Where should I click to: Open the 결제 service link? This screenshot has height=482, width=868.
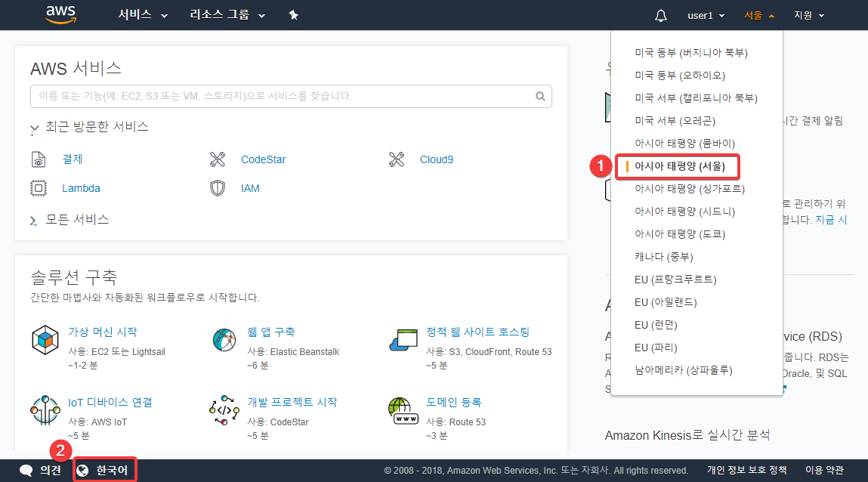pyautogui.click(x=73, y=159)
